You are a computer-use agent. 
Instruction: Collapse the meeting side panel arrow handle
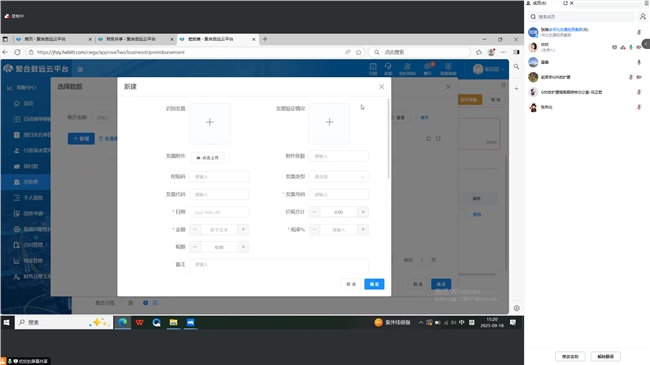646,44
